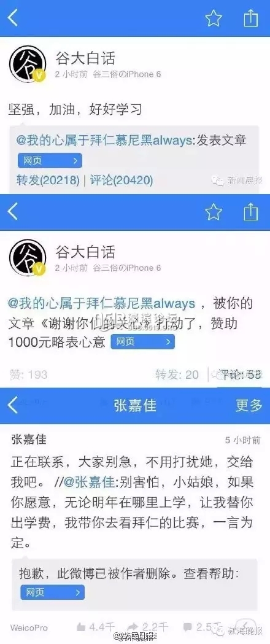Favorite the 坚强，加油 post with the star
Image resolution: width=270 pixels, height=644 pixels.
(214, 18)
